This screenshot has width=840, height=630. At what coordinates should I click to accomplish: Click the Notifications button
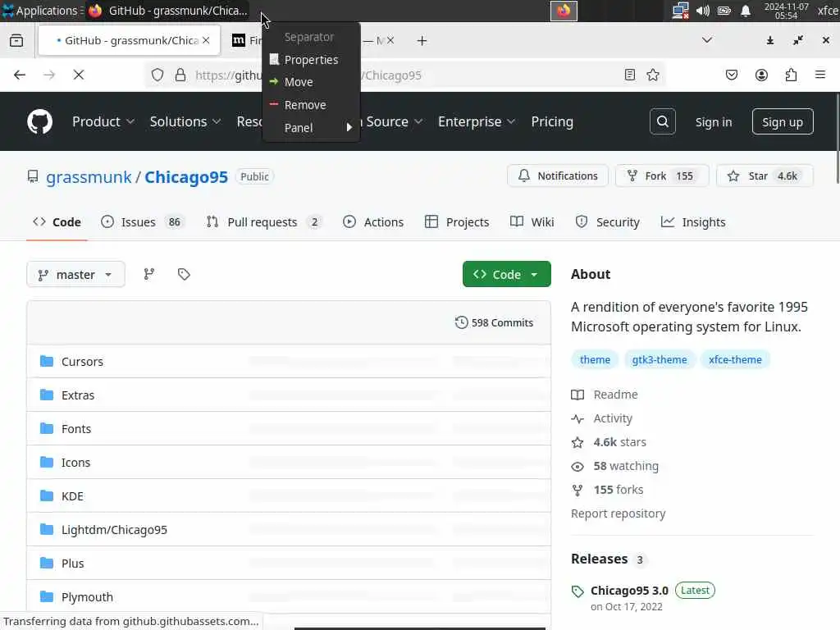558,176
